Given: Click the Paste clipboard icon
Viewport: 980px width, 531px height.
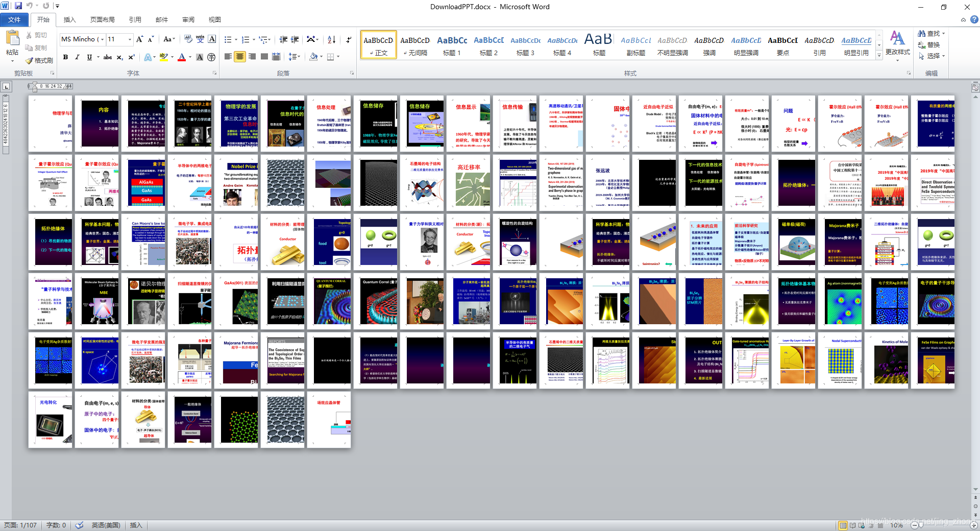Looking at the screenshot, I should 12,38.
